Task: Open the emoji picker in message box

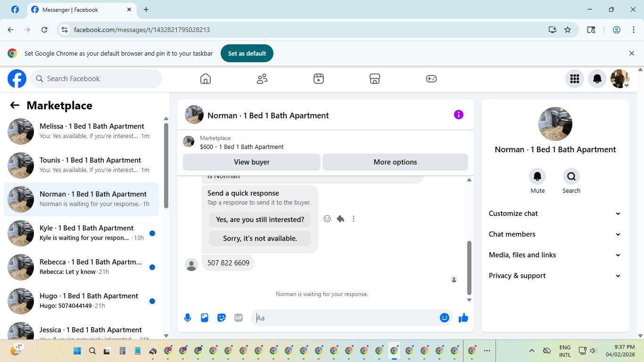Action: pyautogui.click(x=444, y=318)
